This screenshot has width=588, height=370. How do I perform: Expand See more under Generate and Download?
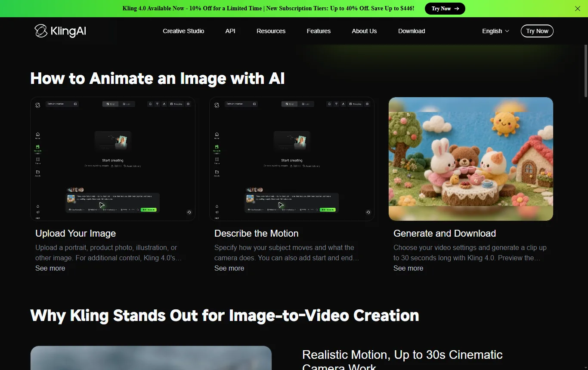409,268
